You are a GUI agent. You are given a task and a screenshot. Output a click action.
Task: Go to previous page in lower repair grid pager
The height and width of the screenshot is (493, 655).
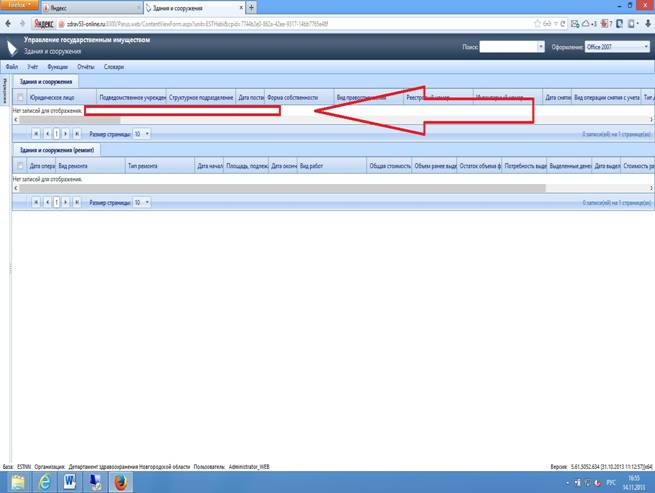click(47, 202)
